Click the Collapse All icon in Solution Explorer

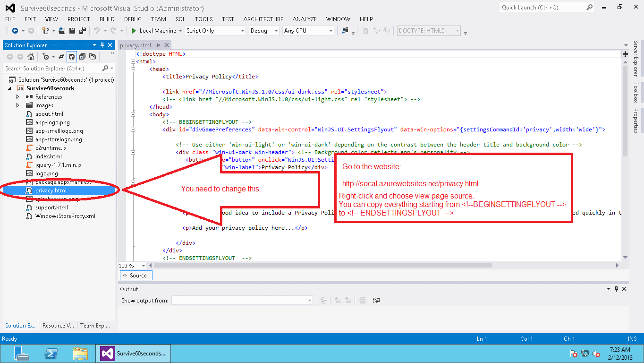pyautogui.click(x=82, y=57)
